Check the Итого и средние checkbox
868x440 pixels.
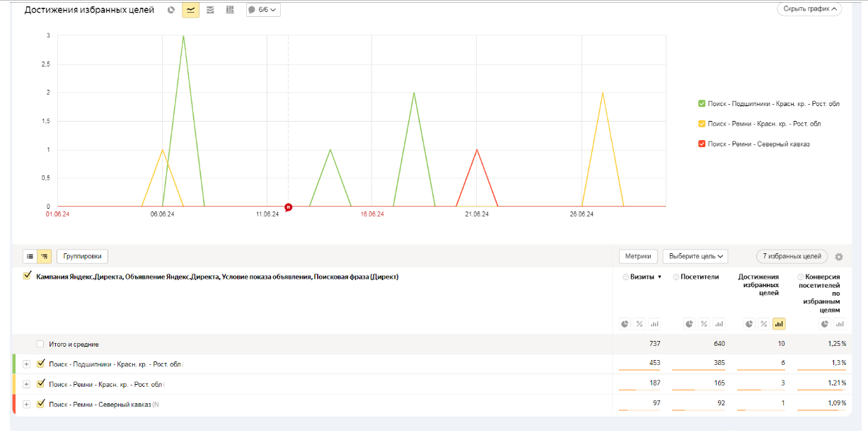tap(40, 344)
